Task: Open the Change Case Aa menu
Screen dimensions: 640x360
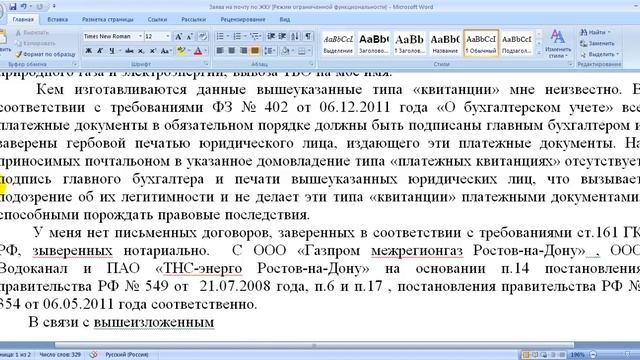Action: [165, 51]
